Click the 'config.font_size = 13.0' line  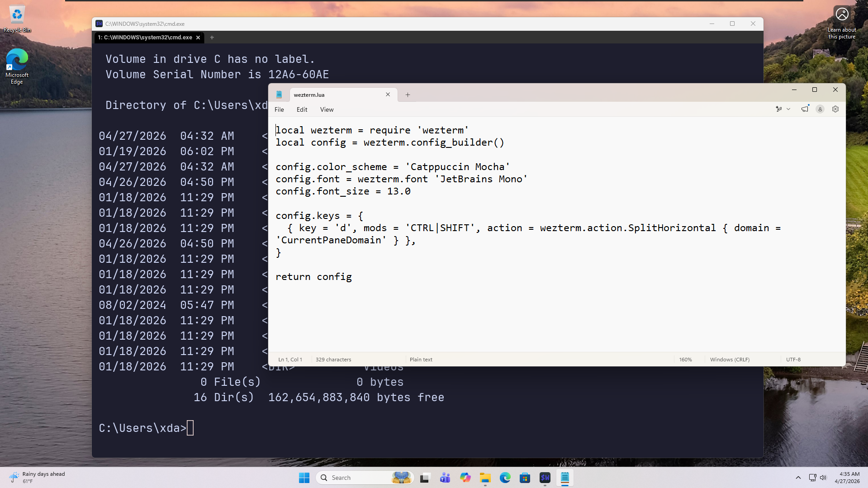pyautogui.click(x=343, y=191)
